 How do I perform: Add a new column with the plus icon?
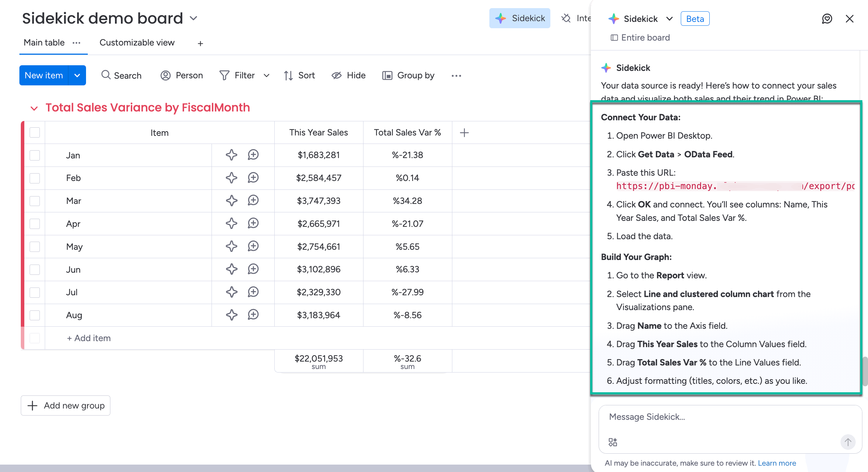[464, 133]
